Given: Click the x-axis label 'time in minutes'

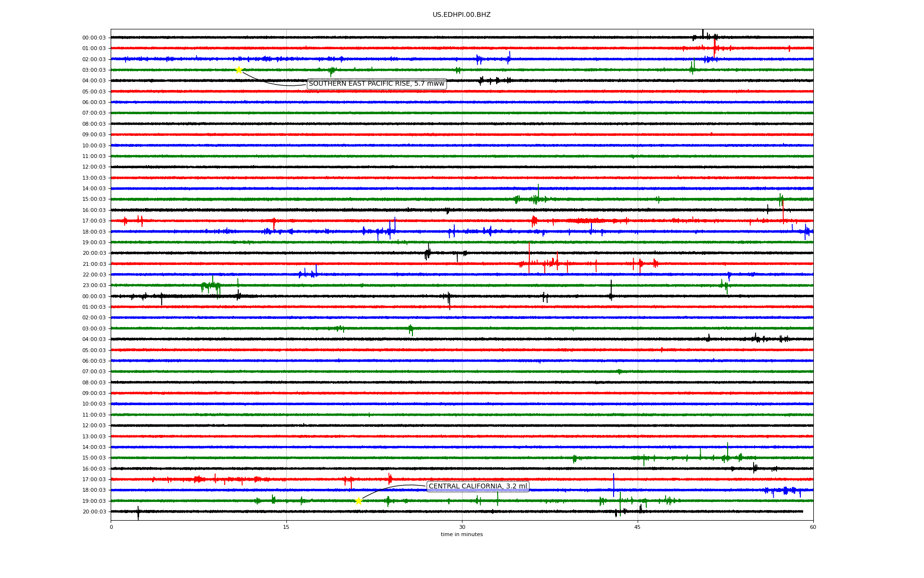Looking at the screenshot, I should click(x=462, y=534).
